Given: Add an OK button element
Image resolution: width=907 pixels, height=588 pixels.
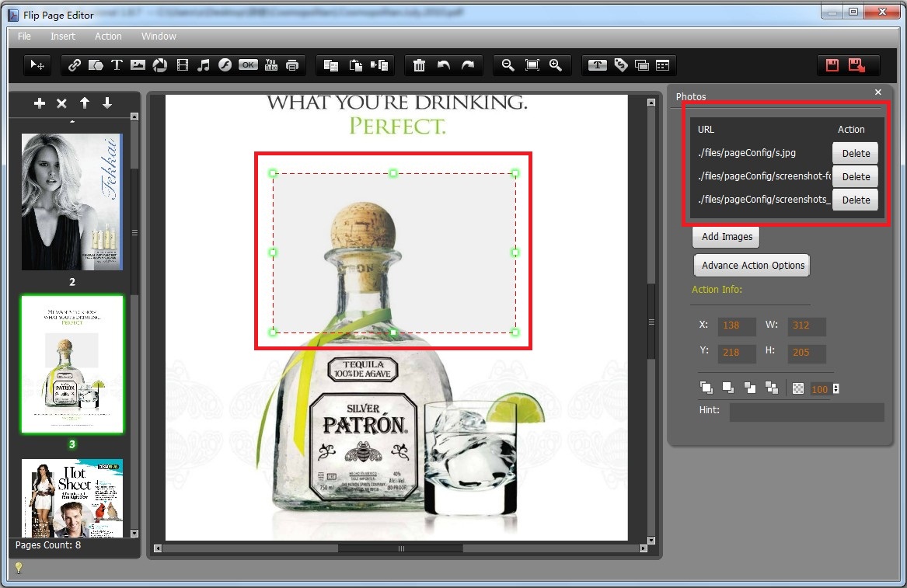Looking at the screenshot, I should point(248,65).
